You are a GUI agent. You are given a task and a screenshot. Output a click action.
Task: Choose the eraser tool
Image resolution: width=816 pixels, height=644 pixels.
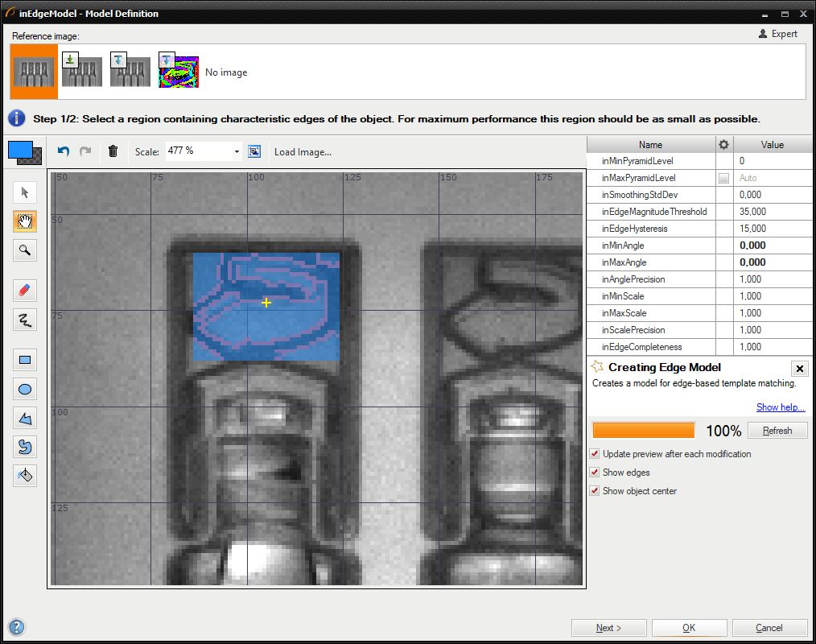tap(25, 291)
